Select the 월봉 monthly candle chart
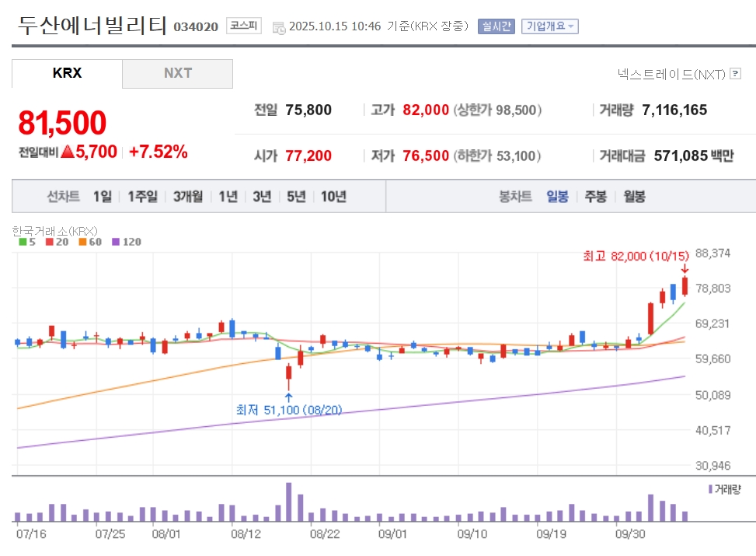 pos(635,197)
